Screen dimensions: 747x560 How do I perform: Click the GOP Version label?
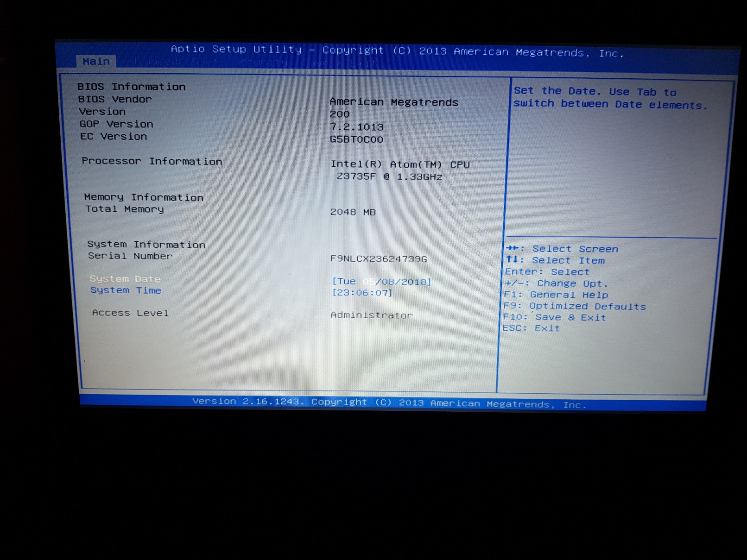click(x=116, y=124)
